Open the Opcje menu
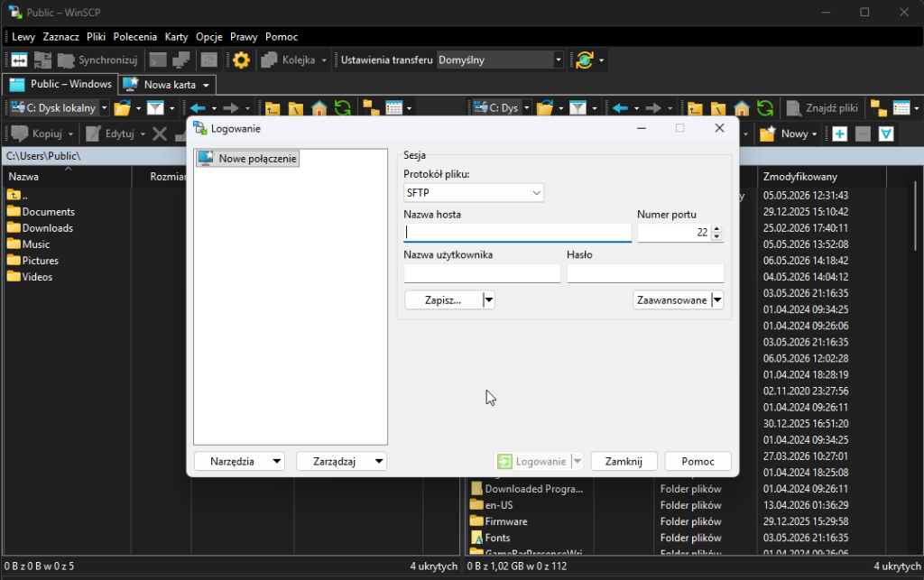The height and width of the screenshot is (580, 924). (x=209, y=36)
